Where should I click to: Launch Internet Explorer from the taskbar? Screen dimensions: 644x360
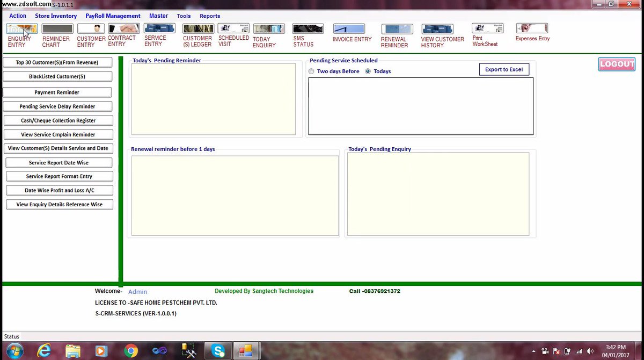click(x=44, y=351)
